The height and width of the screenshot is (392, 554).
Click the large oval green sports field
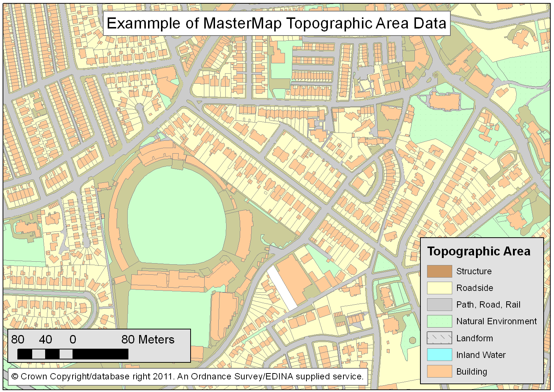177,215
